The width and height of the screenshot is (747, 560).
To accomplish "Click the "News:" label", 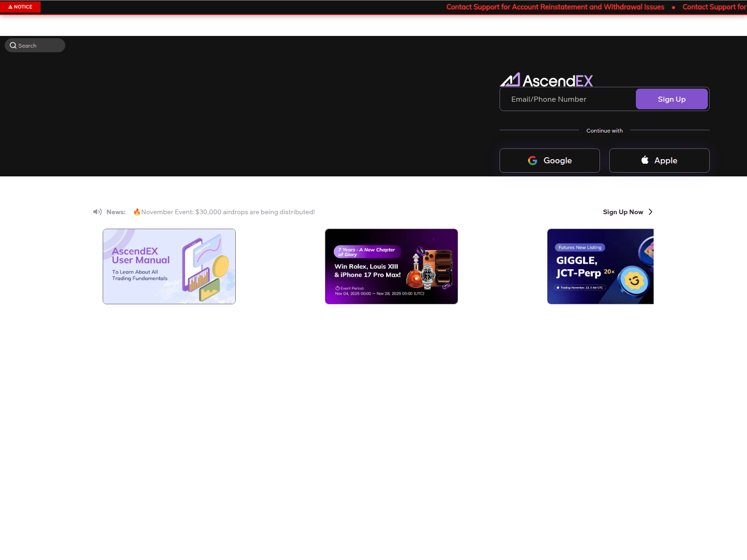I will click(116, 212).
